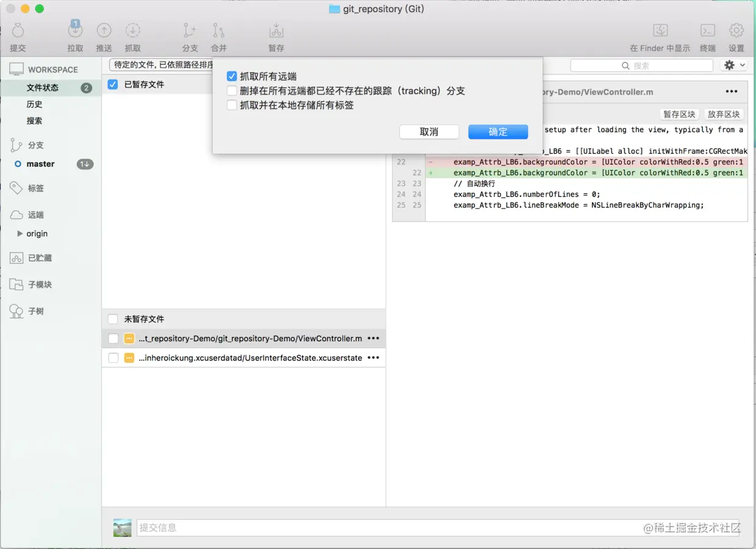Open the more options dots for UserInterfaceState.xcuserstate row
The height and width of the screenshot is (549, 756).
point(373,358)
